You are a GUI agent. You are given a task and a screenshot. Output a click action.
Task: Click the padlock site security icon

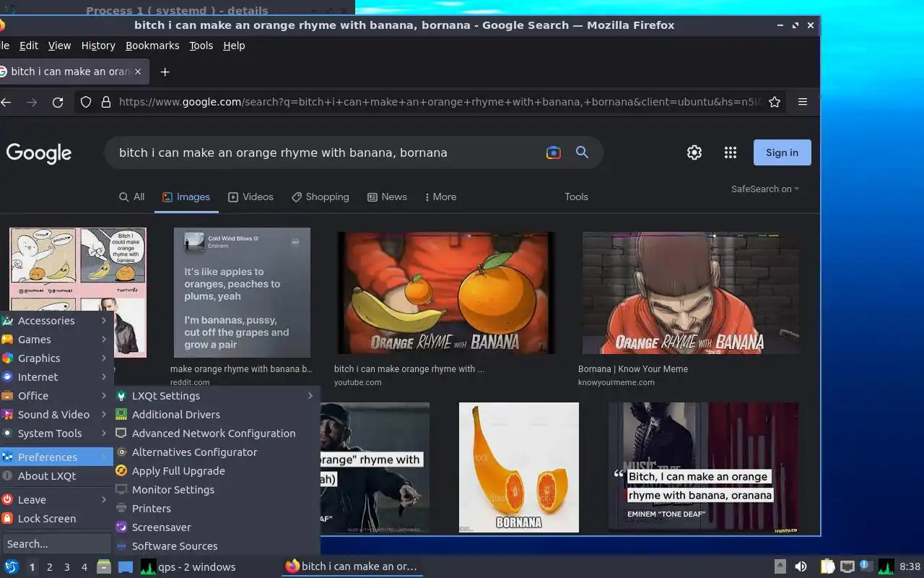point(105,102)
